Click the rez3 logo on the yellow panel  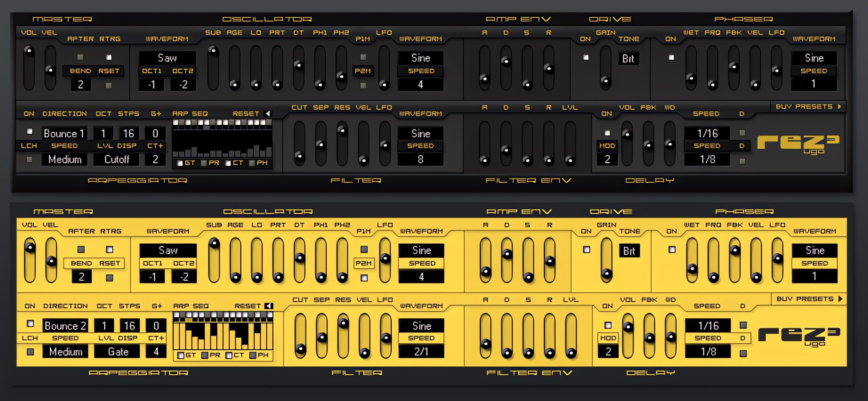[799, 336]
